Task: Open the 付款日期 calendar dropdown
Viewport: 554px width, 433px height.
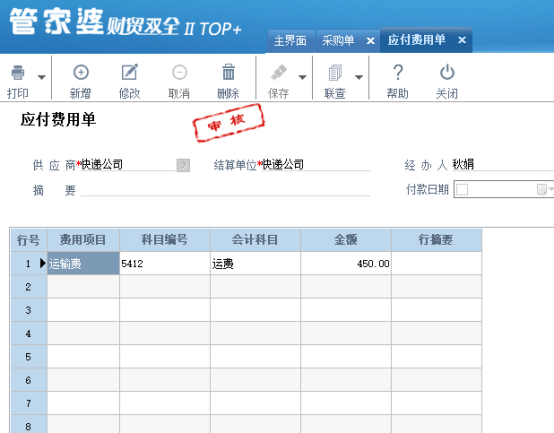Action: [x=545, y=190]
